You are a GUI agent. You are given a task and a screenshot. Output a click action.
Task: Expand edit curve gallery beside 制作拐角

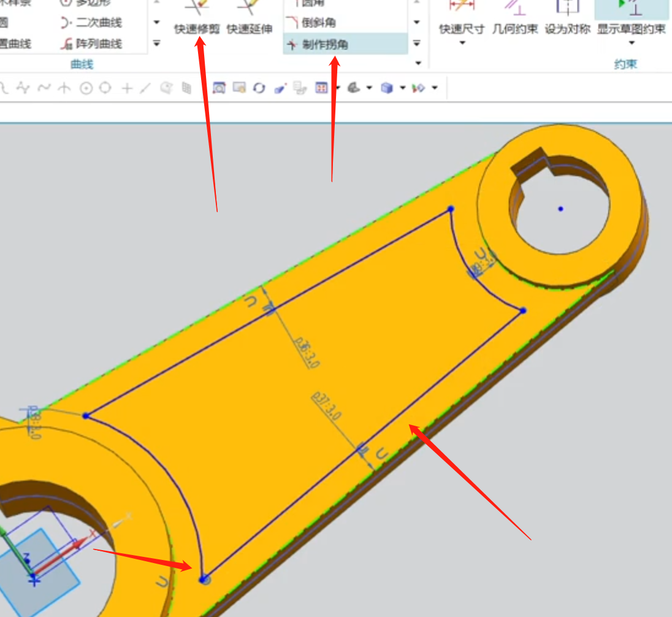pos(416,44)
